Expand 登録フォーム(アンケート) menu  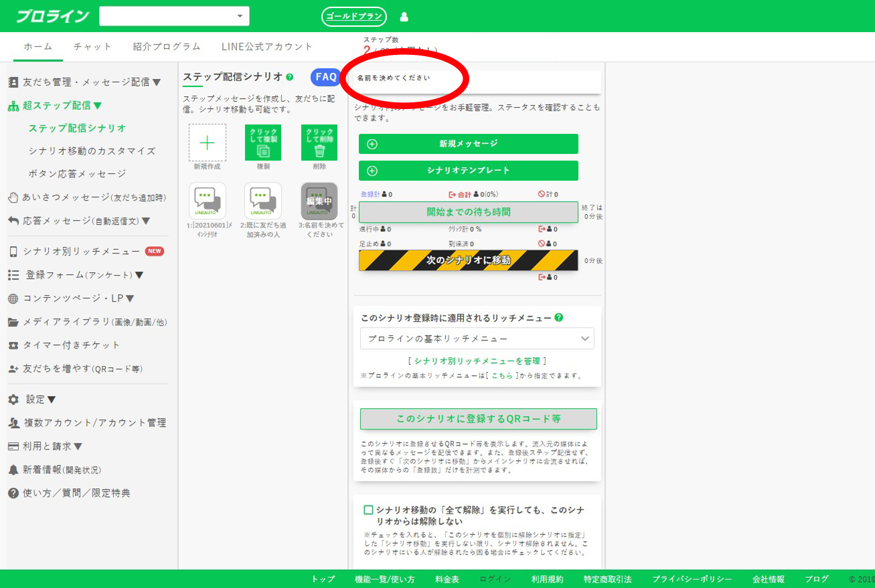click(x=76, y=275)
